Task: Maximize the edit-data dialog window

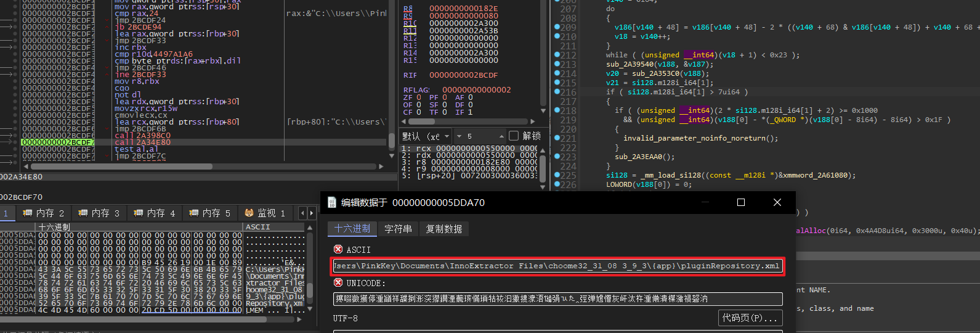Action: click(x=741, y=202)
